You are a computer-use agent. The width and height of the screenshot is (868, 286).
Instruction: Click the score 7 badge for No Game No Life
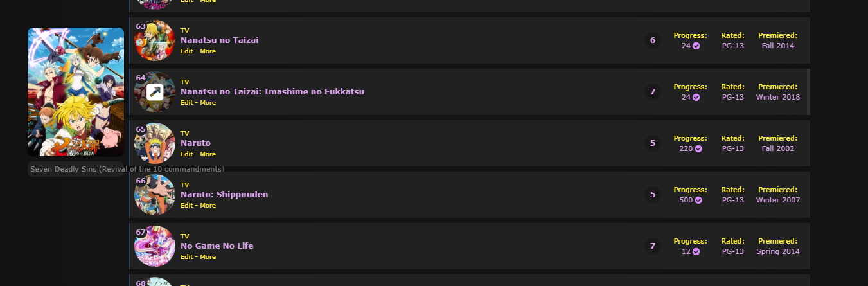pos(653,246)
